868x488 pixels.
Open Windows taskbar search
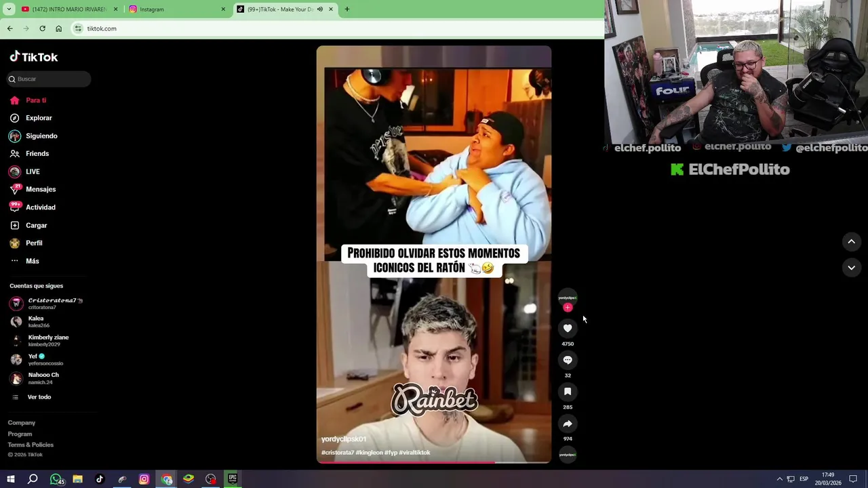(x=33, y=479)
